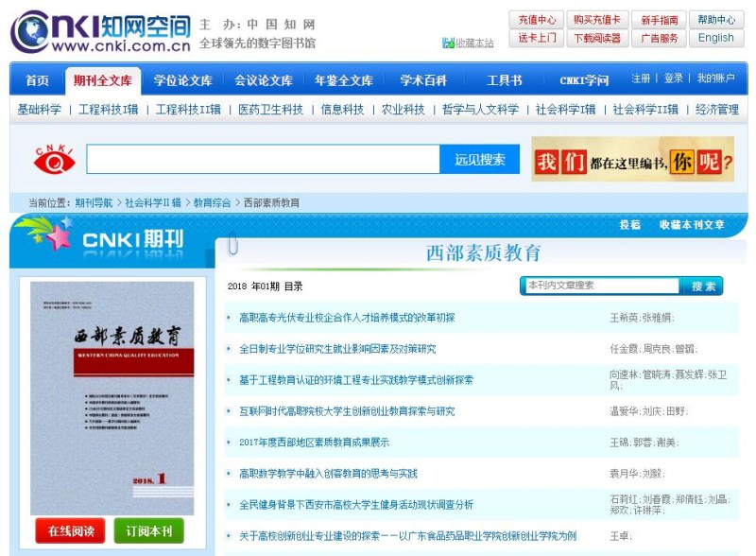Switch to the 期刊全文库 tab

pyautogui.click(x=100, y=81)
